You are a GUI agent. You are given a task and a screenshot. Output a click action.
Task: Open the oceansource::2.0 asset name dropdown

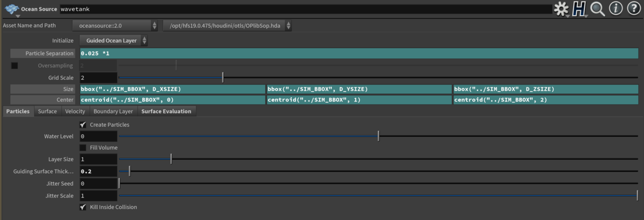coord(115,26)
